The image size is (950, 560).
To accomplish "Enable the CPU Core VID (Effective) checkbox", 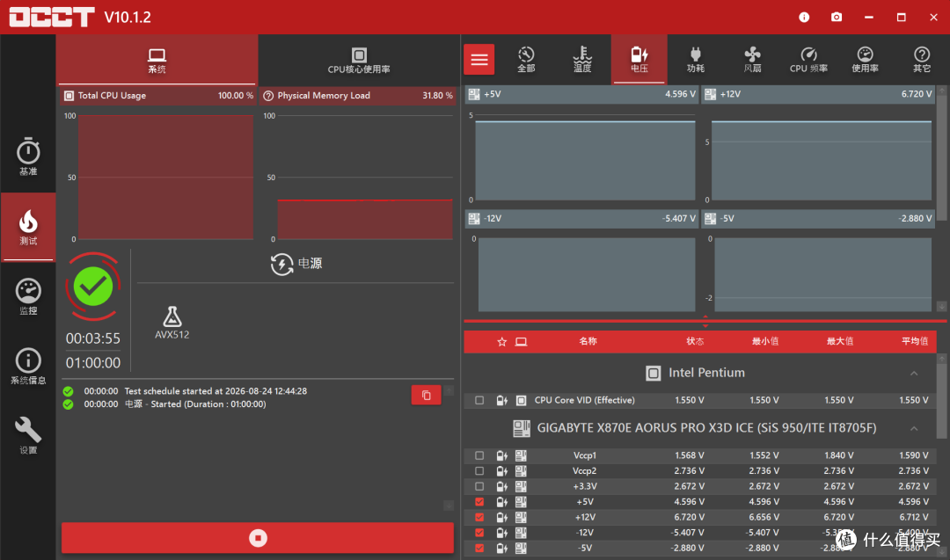I will click(x=480, y=400).
